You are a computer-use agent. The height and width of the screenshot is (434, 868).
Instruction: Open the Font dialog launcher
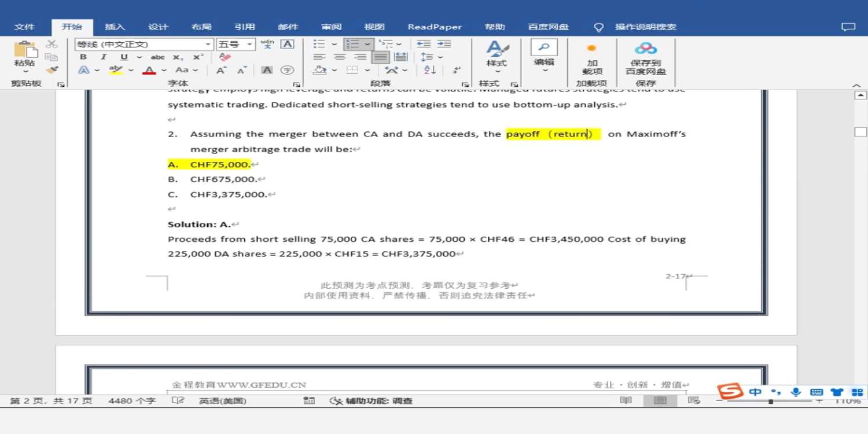pos(296,84)
